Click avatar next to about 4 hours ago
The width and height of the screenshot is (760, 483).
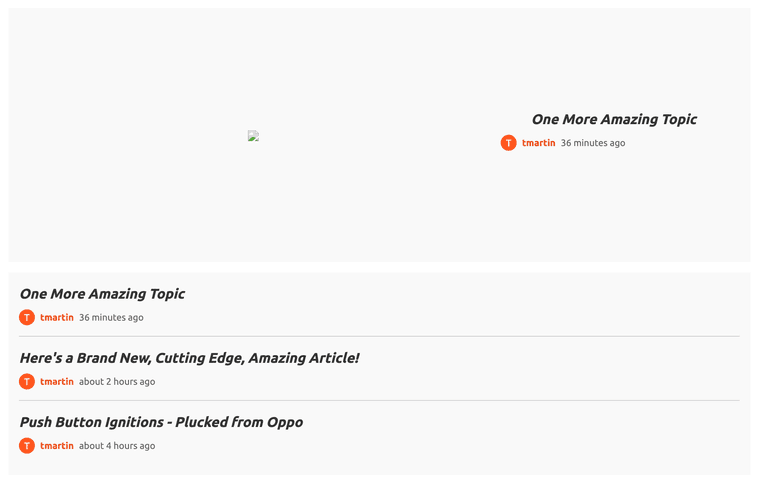[x=27, y=446]
